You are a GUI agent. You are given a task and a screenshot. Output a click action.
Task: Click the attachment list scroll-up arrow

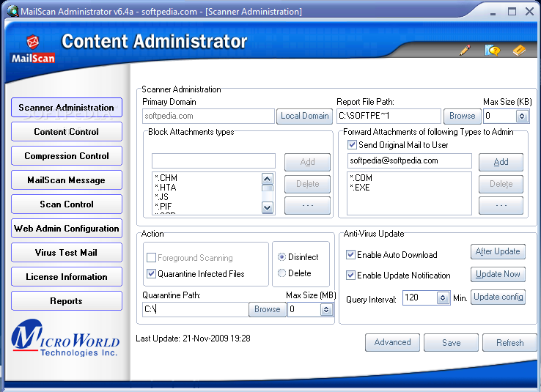click(268, 179)
